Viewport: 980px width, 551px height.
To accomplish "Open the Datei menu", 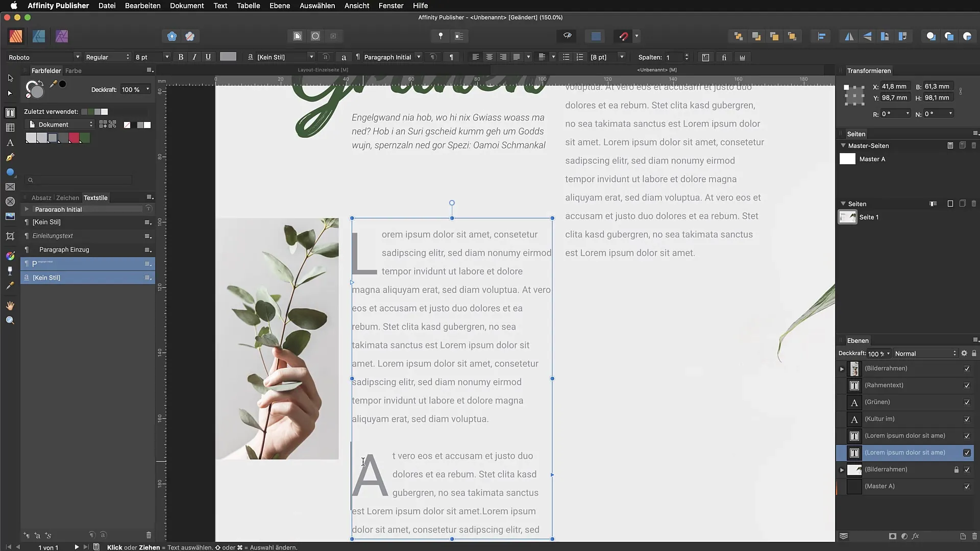I will point(107,6).
